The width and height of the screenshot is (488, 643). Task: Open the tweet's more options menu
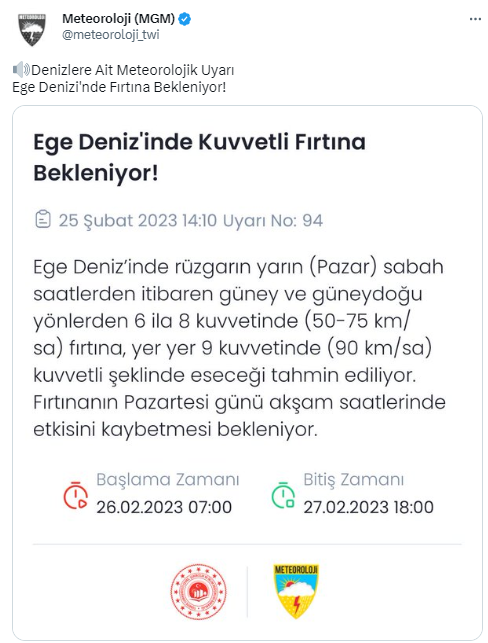(475, 19)
